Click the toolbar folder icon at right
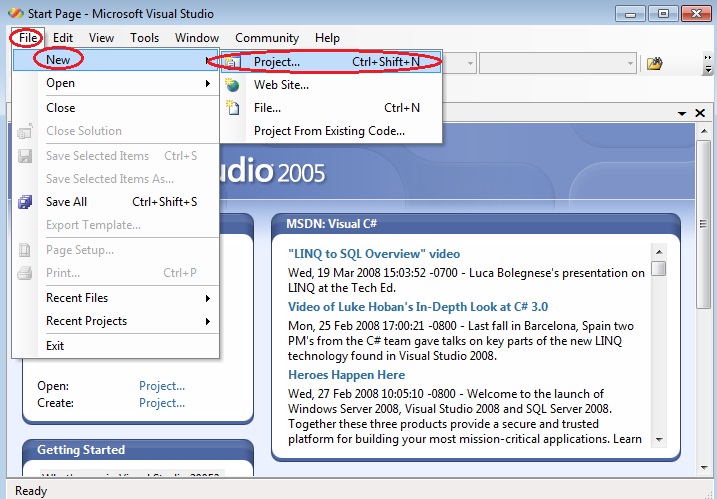 [x=654, y=63]
